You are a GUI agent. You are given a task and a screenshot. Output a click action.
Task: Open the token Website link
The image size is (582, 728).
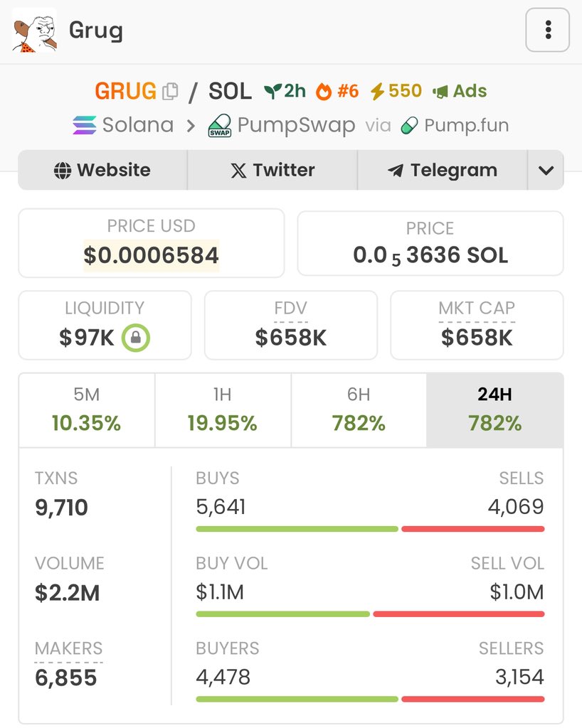pos(102,170)
